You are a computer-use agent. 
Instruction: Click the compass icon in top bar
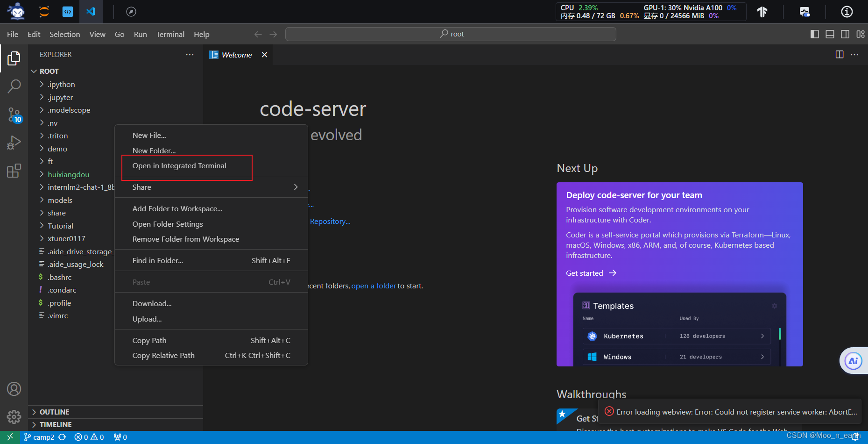tap(131, 12)
